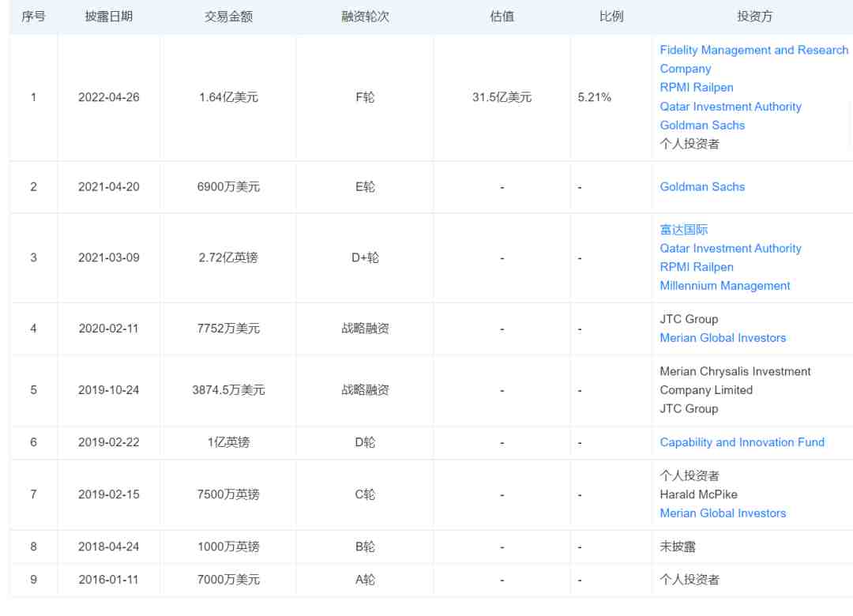The width and height of the screenshot is (853, 616).
Task: Select Harald McPike investor text
Action: [x=698, y=494]
